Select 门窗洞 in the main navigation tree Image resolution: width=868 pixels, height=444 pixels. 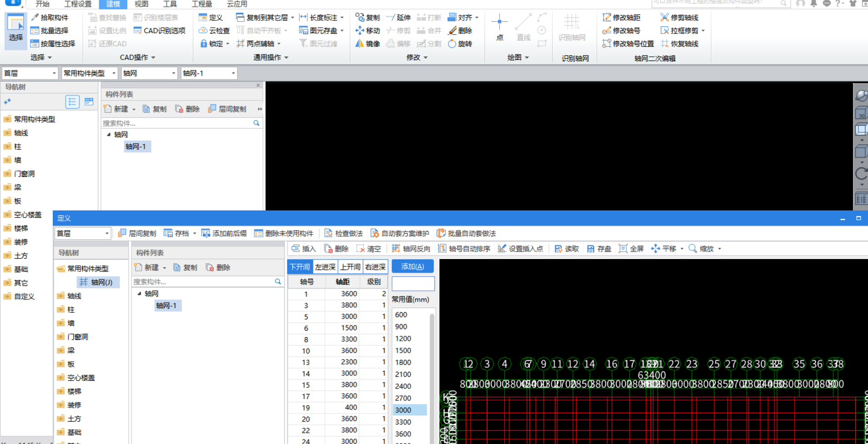click(24, 174)
